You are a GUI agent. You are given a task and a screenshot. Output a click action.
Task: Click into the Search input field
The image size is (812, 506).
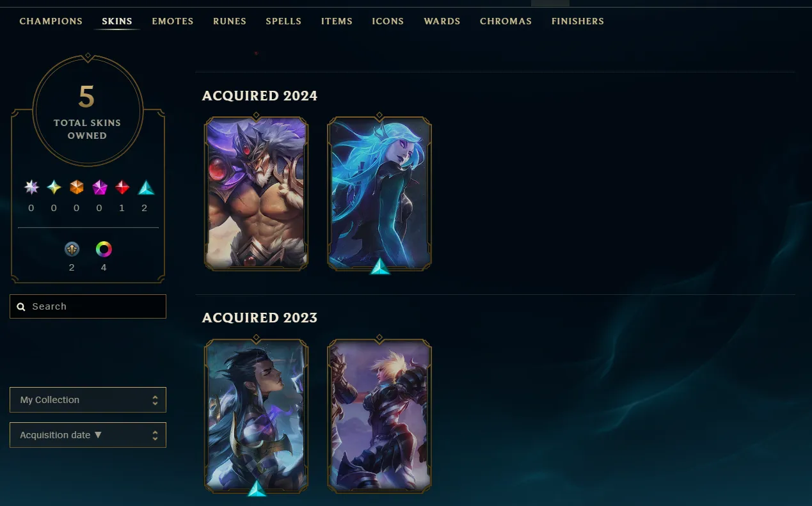(88, 306)
